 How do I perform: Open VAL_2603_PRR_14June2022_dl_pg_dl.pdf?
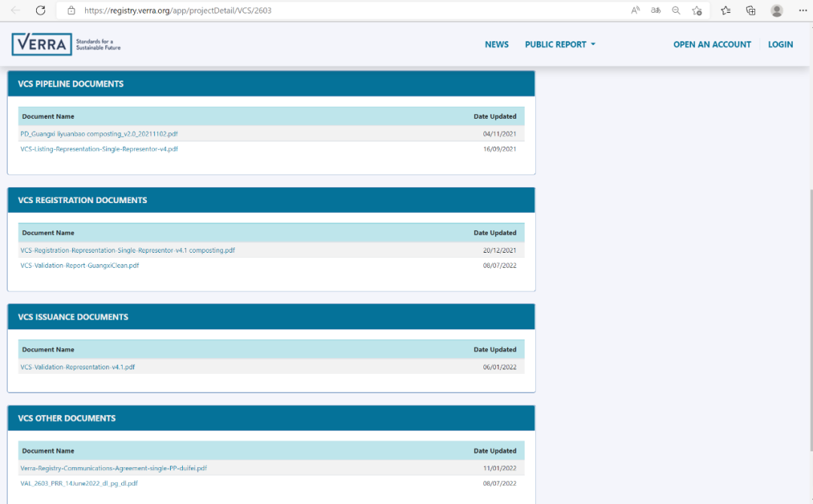(x=79, y=483)
